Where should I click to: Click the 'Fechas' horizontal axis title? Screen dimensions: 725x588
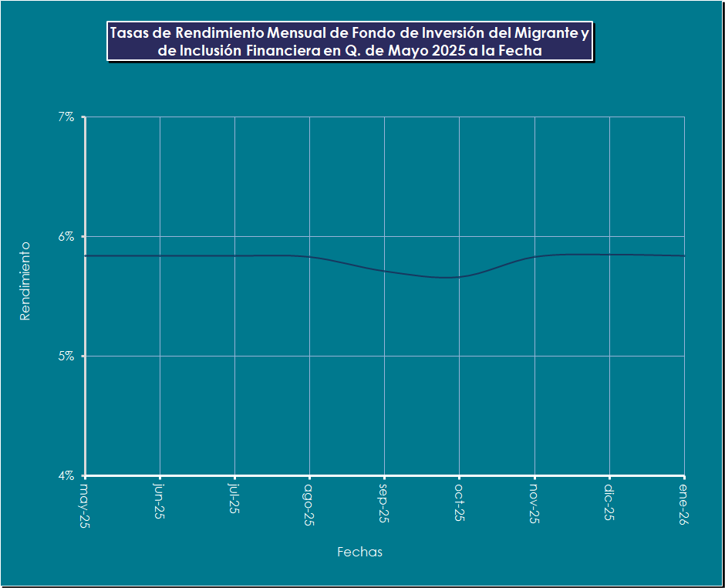click(x=359, y=552)
